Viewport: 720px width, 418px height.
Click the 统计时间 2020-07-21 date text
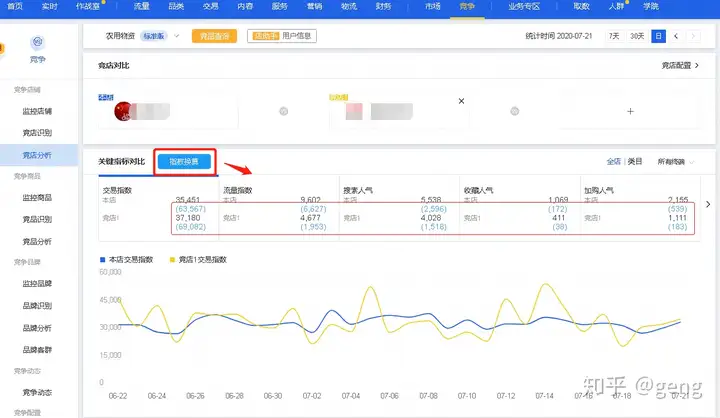(559, 36)
